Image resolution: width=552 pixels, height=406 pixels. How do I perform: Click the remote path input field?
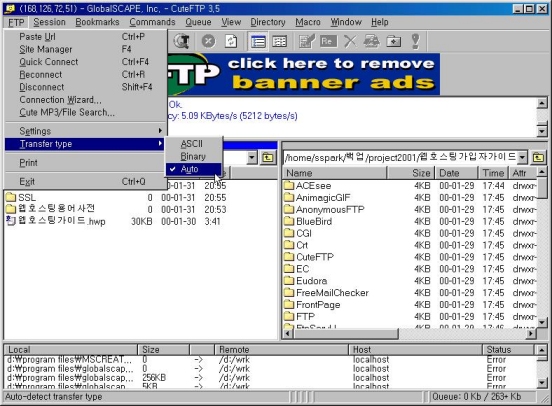click(x=401, y=157)
